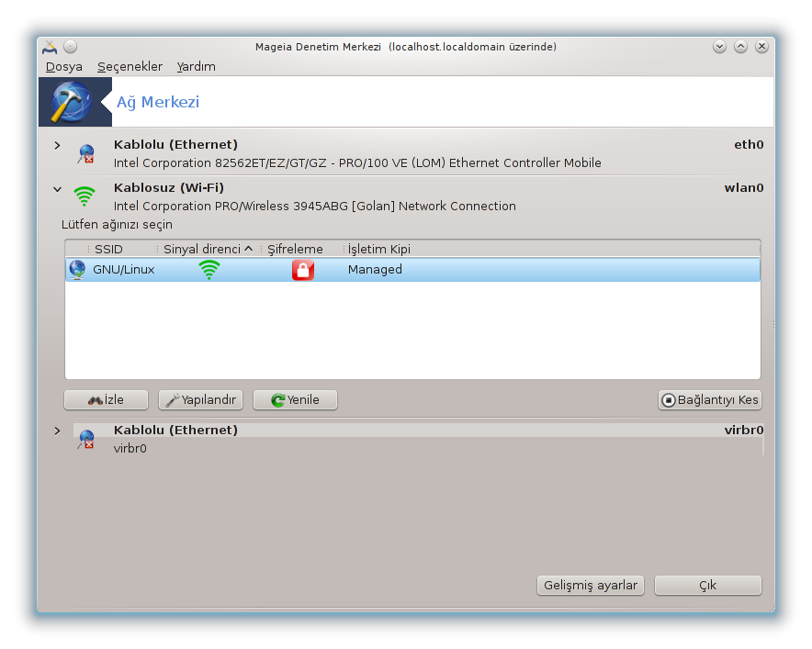Click the Bağlantıyı Kes disconnect button
The width and height of the screenshot is (812, 649).
tap(710, 400)
